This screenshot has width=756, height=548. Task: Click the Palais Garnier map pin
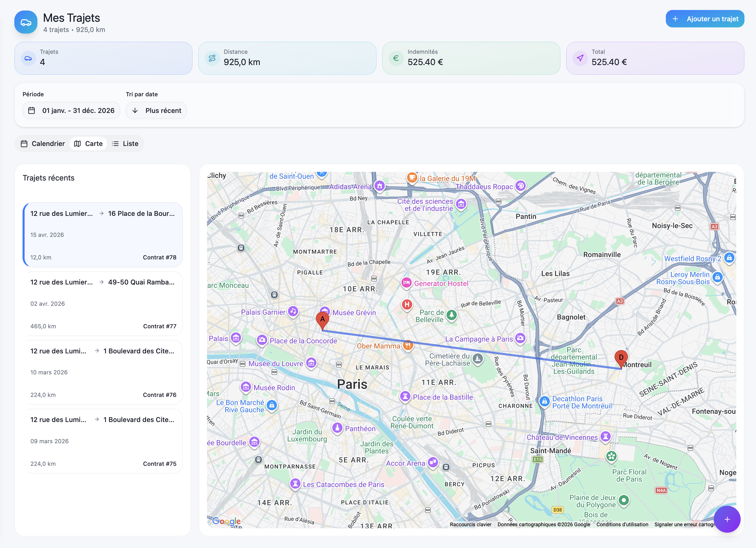[x=293, y=311]
